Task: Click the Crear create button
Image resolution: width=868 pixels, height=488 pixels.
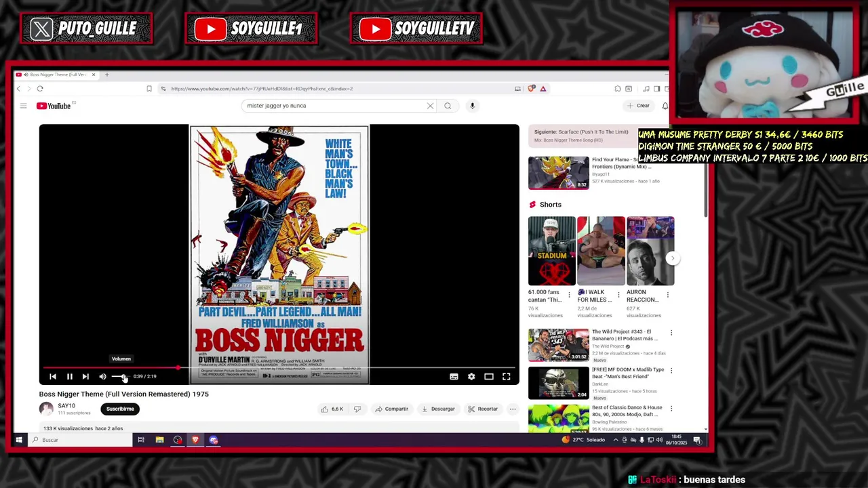Action: (x=638, y=106)
